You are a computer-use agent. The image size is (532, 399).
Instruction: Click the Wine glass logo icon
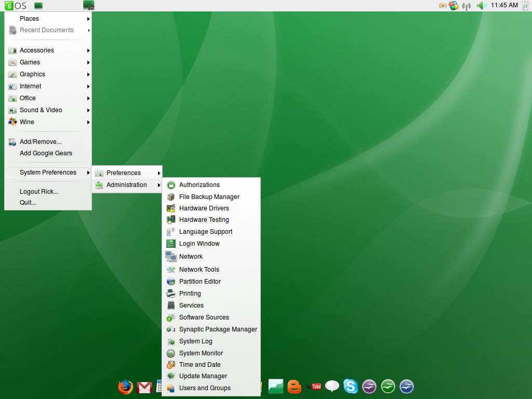point(12,122)
